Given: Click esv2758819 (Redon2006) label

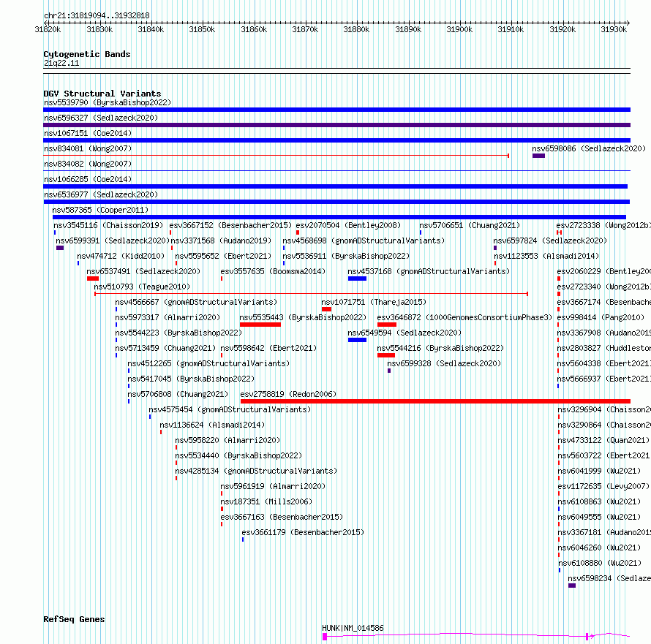Looking at the screenshot, I should [288, 394].
